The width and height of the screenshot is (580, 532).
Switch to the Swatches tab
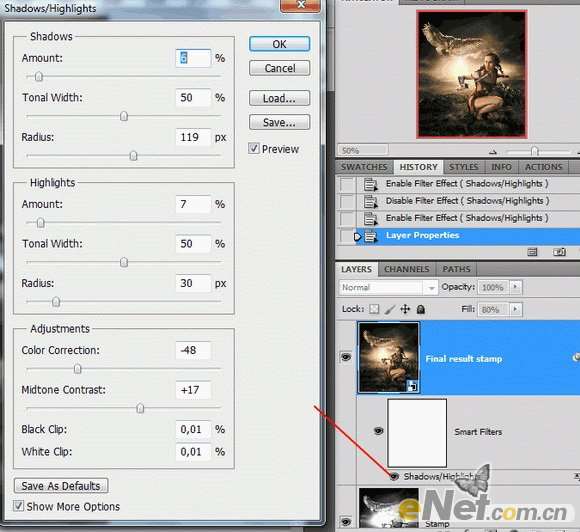pos(364,167)
